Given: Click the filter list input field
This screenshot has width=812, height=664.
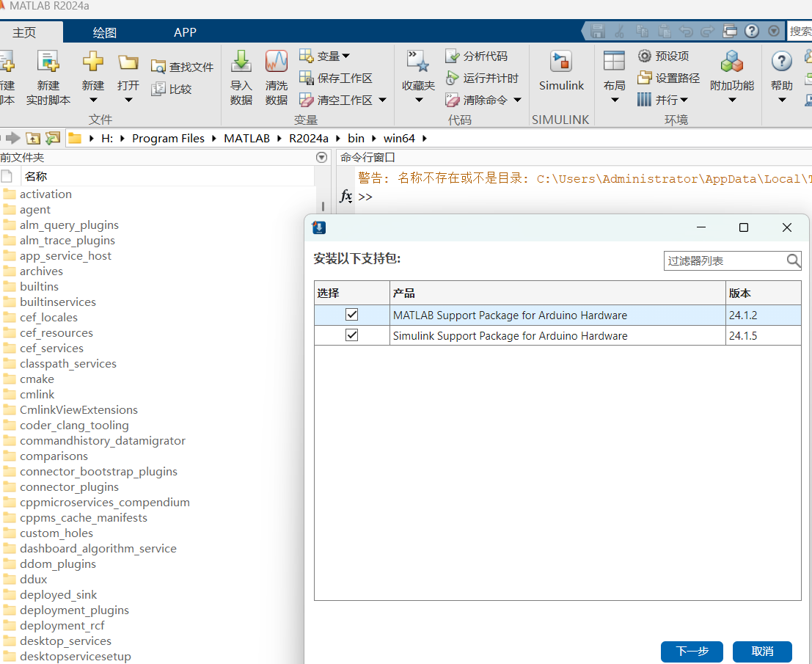Looking at the screenshot, I should (x=725, y=260).
